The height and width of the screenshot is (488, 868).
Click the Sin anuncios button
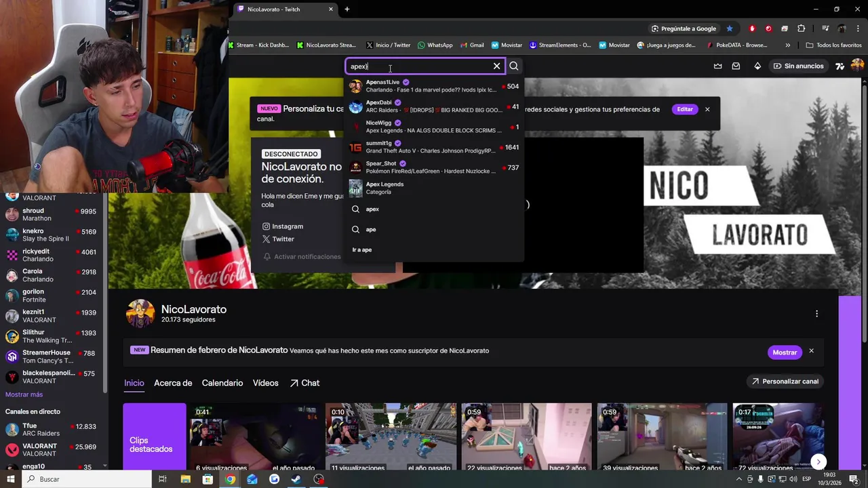click(x=798, y=66)
